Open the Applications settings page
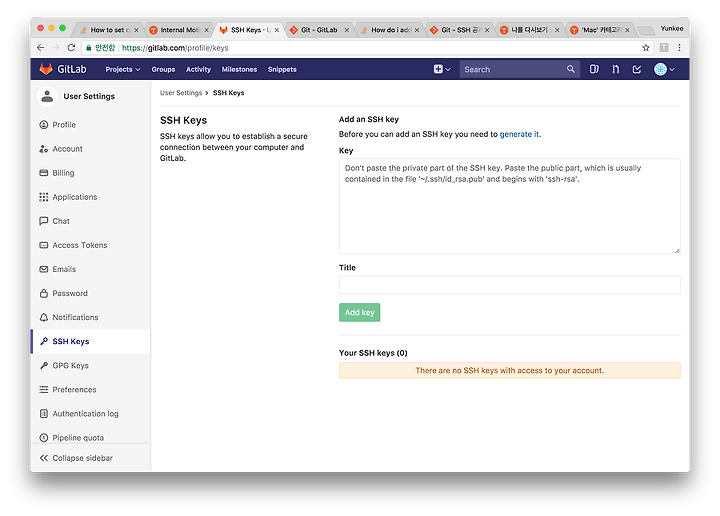 [74, 197]
